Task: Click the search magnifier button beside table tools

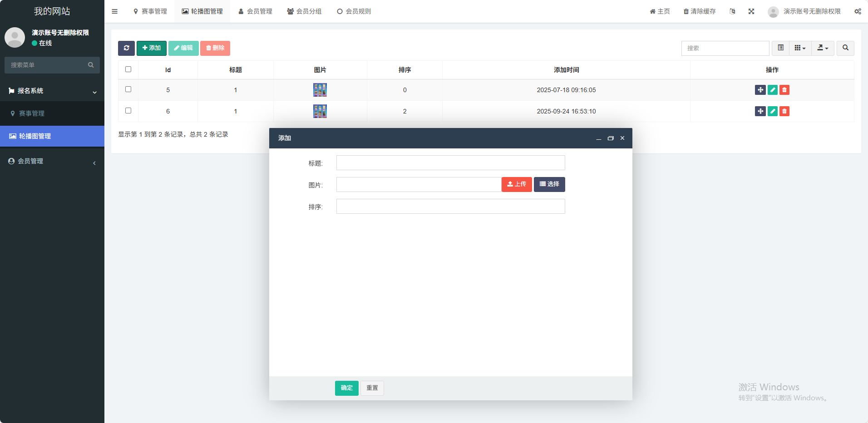Action: tap(845, 48)
